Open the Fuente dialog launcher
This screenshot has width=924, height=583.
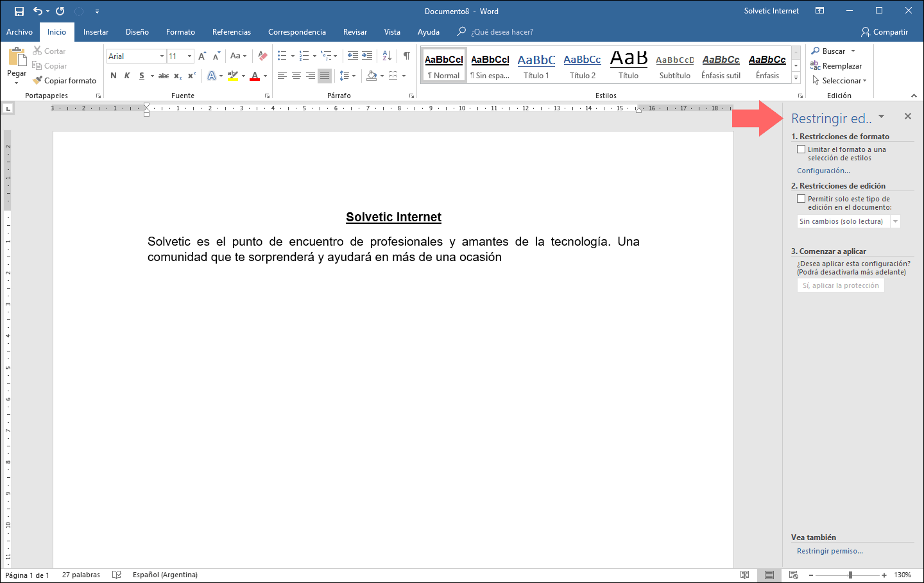coord(267,96)
